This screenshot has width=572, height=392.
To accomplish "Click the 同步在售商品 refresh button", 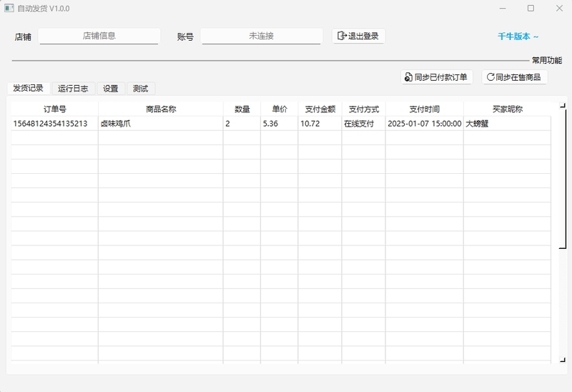I will tap(514, 77).
